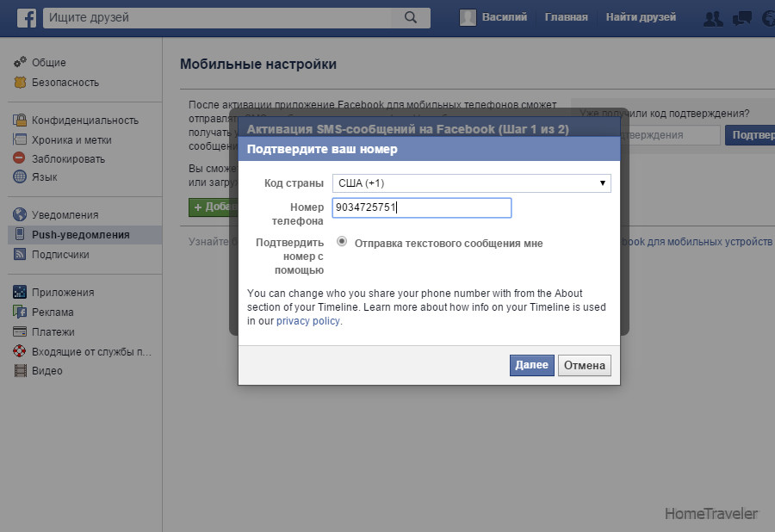775x532 pixels.
Task: Open Заблокировать settings section
Action: click(68, 159)
